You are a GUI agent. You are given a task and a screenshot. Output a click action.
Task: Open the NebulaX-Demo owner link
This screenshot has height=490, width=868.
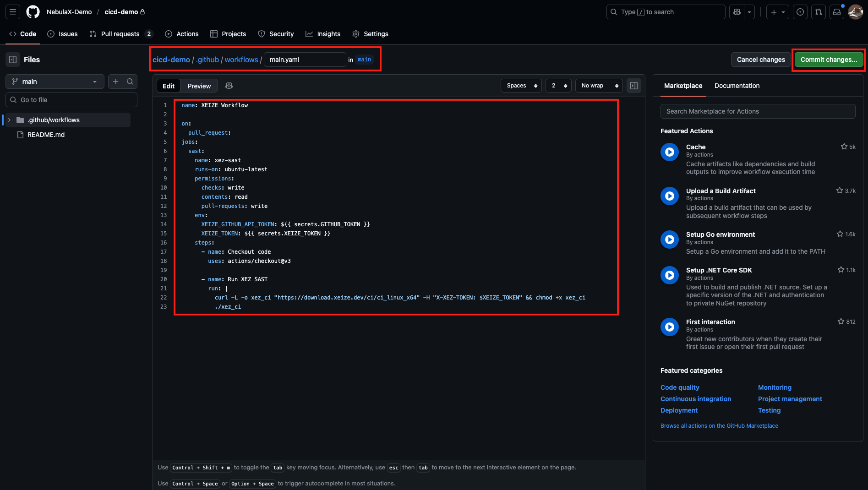click(69, 12)
